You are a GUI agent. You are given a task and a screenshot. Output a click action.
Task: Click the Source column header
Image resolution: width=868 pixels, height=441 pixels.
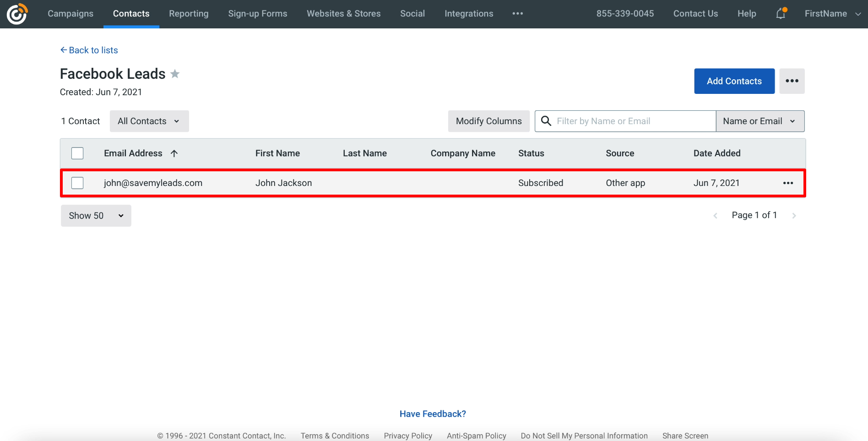tap(620, 153)
